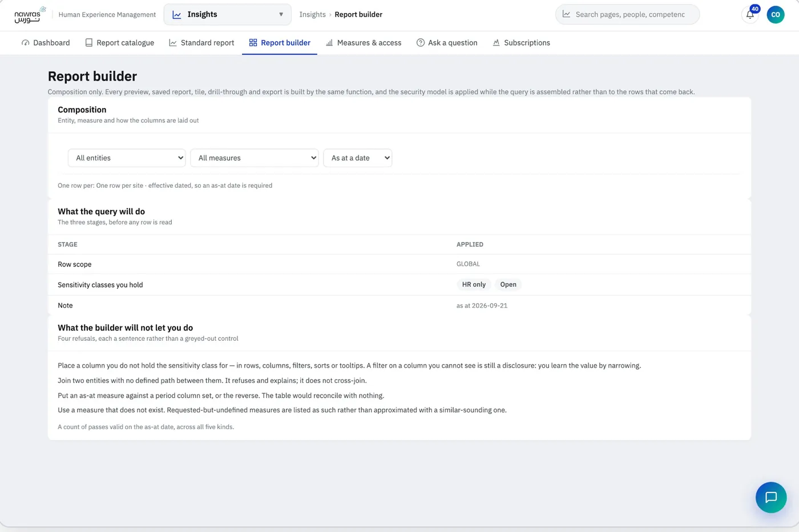Viewport: 799px width, 532px height.
Task: Click the Note row label
Action: pyautogui.click(x=65, y=305)
